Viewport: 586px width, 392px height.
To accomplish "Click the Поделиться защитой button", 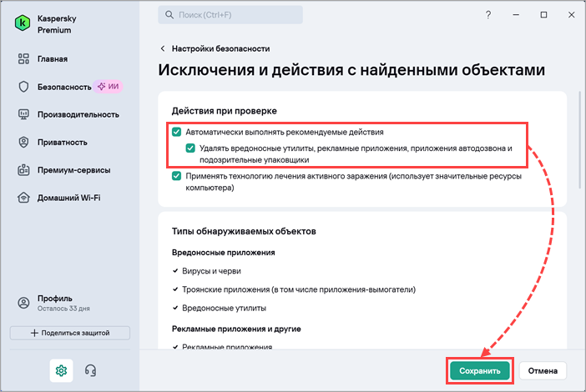I will click(x=70, y=333).
